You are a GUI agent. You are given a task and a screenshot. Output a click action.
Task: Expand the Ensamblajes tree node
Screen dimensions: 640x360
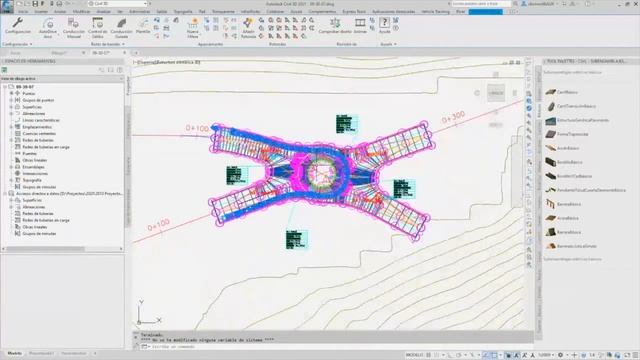11,167
